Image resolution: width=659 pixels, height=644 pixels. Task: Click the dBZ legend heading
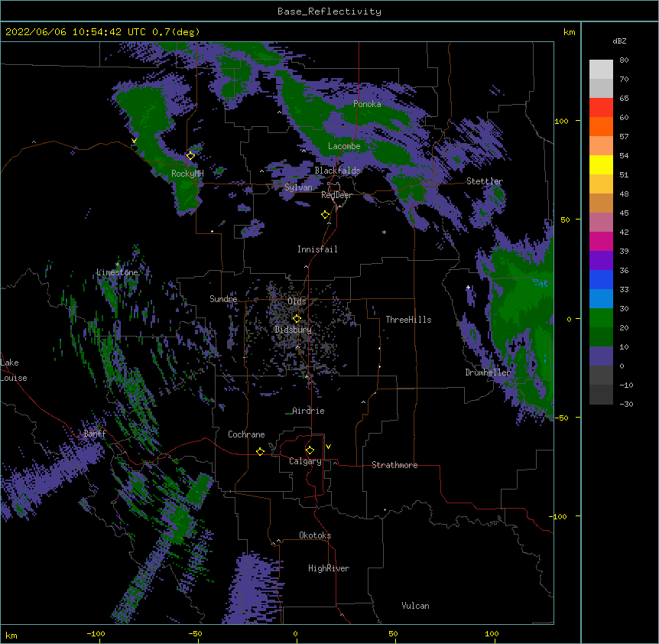click(x=619, y=41)
